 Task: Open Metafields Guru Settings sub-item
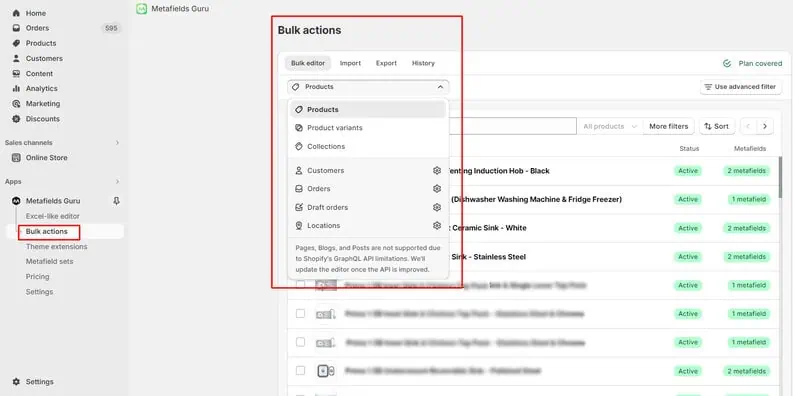(x=39, y=292)
